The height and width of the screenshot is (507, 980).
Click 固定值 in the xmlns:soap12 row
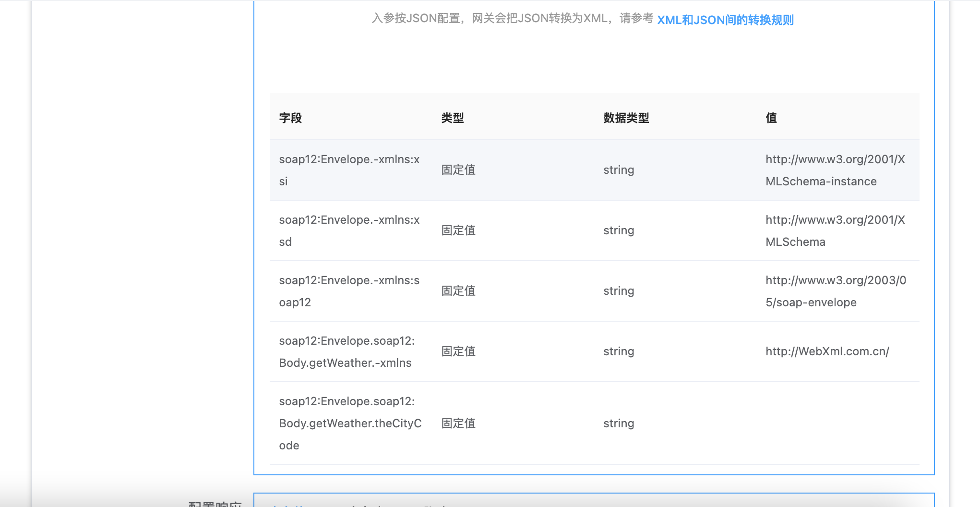click(x=458, y=291)
